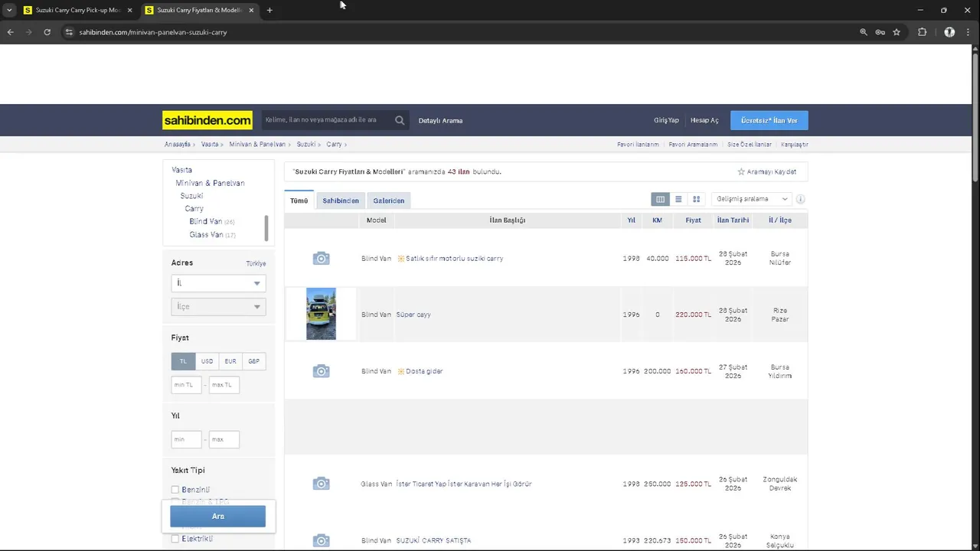Open Chrome profile avatar
The image size is (980, 551).
click(x=949, y=32)
